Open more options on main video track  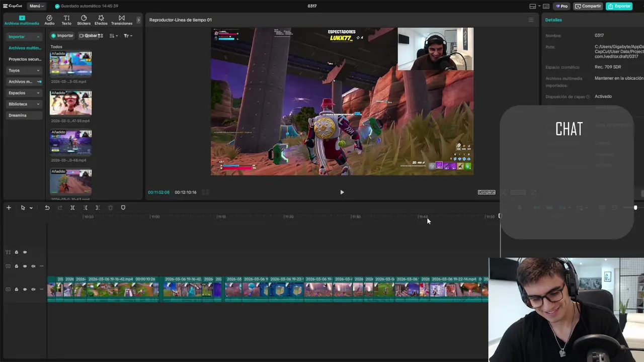click(42, 289)
